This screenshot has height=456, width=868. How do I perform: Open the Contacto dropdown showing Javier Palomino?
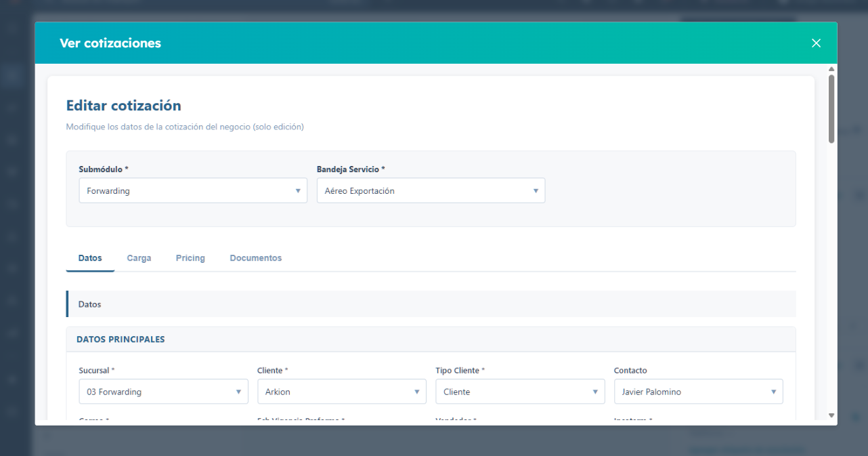click(698, 391)
